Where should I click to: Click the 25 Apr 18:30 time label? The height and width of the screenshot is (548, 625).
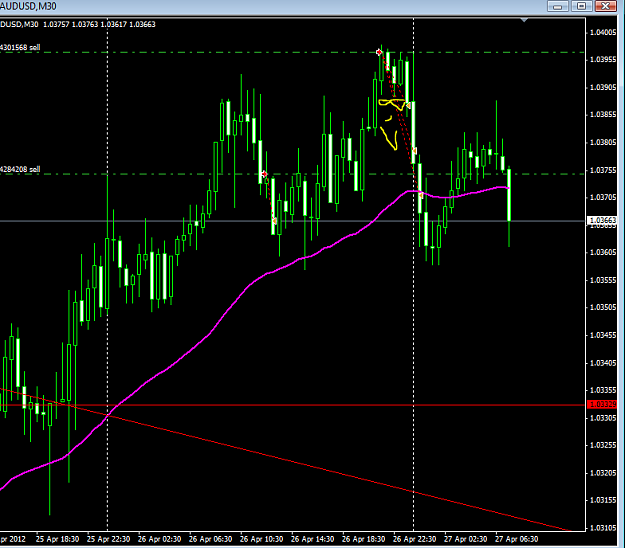pyautogui.click(x=57, y=539)
